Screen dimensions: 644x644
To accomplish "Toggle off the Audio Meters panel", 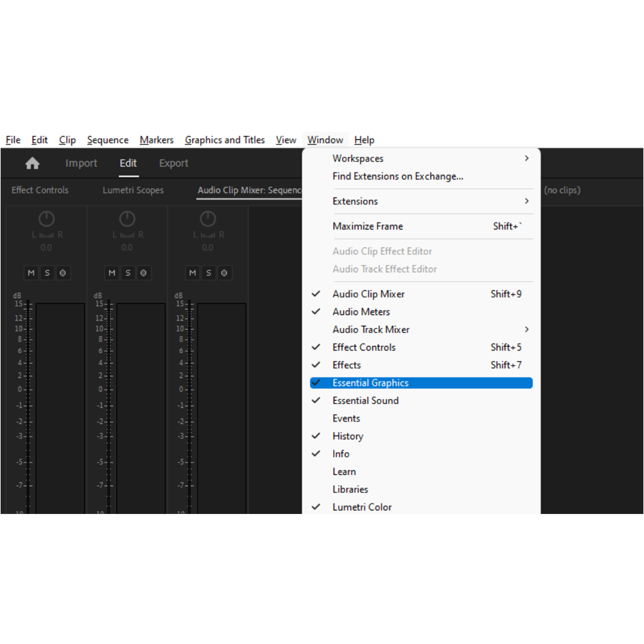I will click(361, 312).
